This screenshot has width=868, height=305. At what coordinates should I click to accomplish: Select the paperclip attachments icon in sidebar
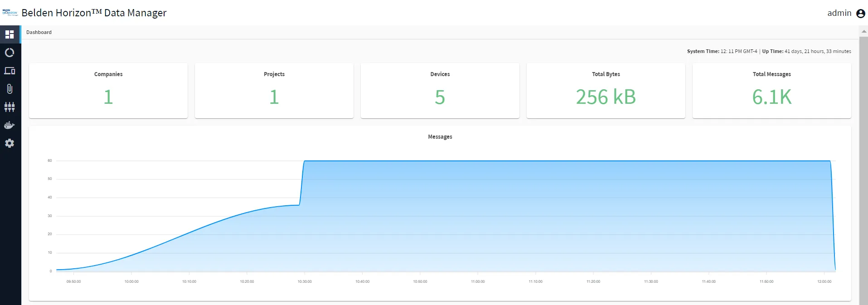pos(10,89)
